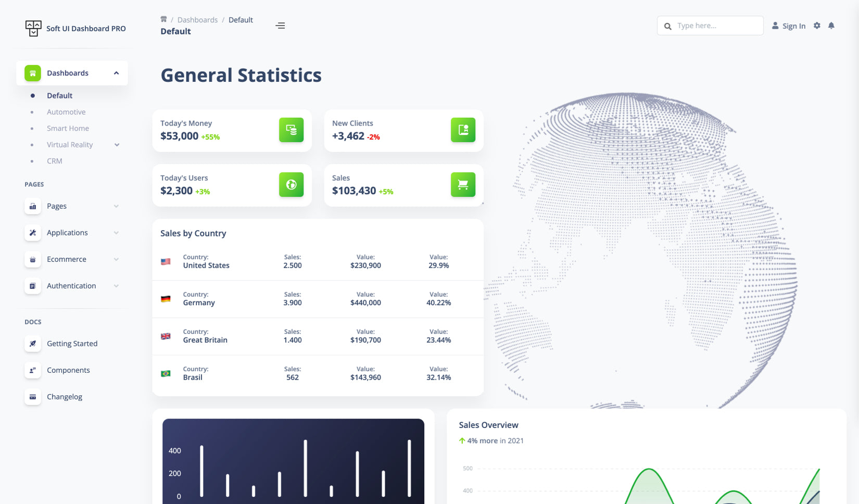The height and width of the screenshot is (504, 859).
Task: Click the Changelog card icon
Action: coord(33,397)
